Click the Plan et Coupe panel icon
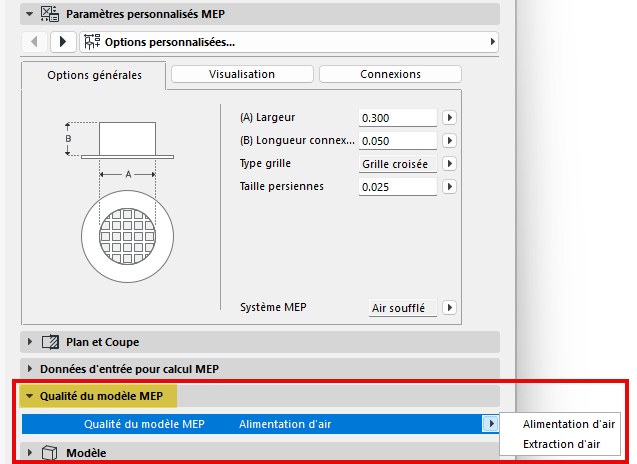This screenshot has height=464, width=637. 50,342
